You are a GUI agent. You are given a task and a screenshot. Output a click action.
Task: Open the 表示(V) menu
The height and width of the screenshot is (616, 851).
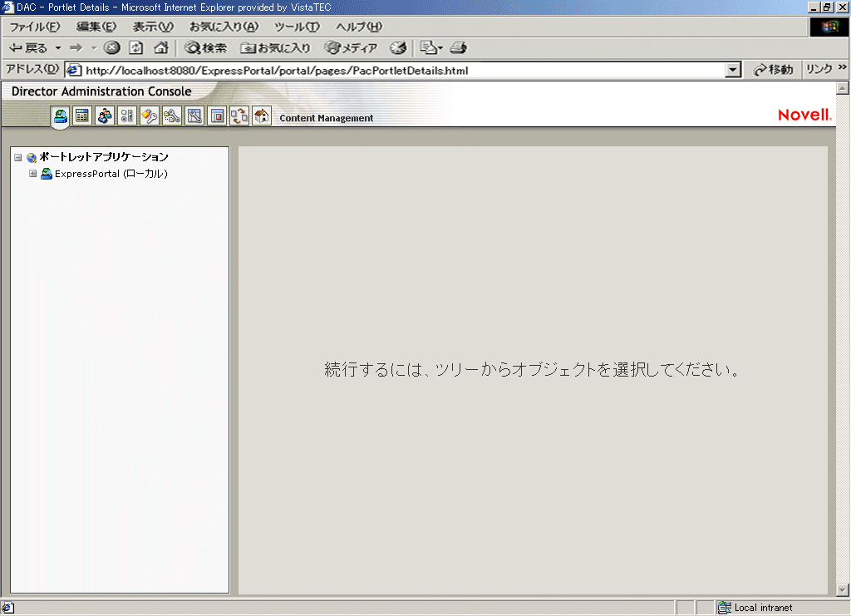[153, 27]
